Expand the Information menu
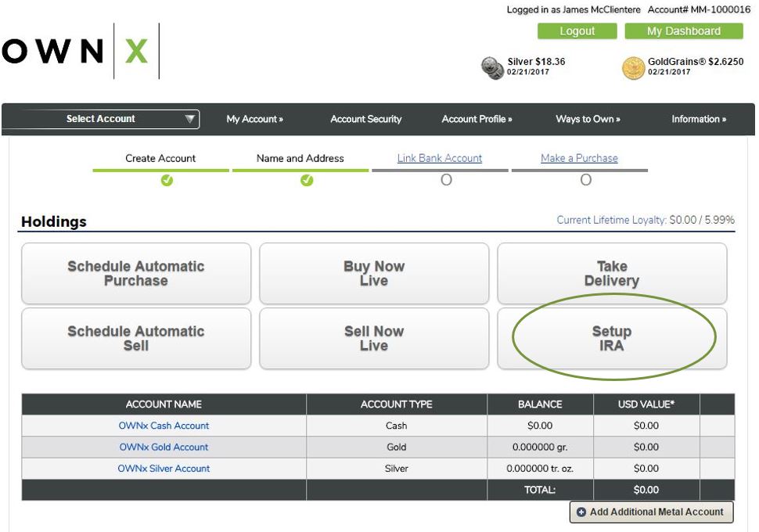The height and width of the screenshot is (532, 759). pyautogui.click(x=699, y=119)
